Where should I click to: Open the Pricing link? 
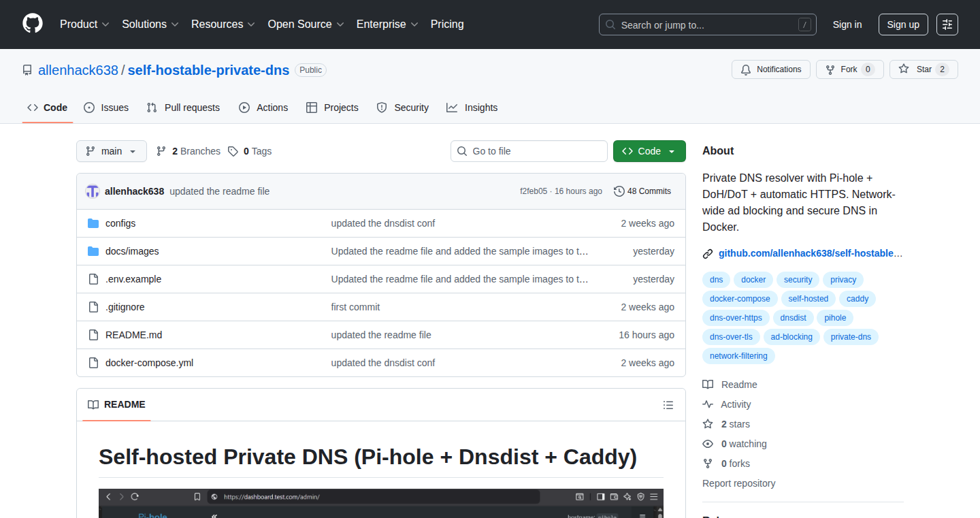[x=447, y=24]
